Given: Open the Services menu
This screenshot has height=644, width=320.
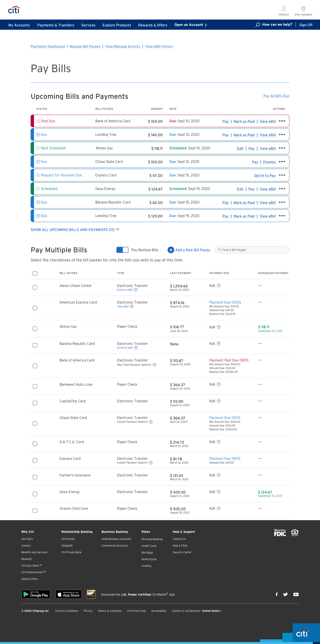Looking at the screenshot, I should coord(88,25).
